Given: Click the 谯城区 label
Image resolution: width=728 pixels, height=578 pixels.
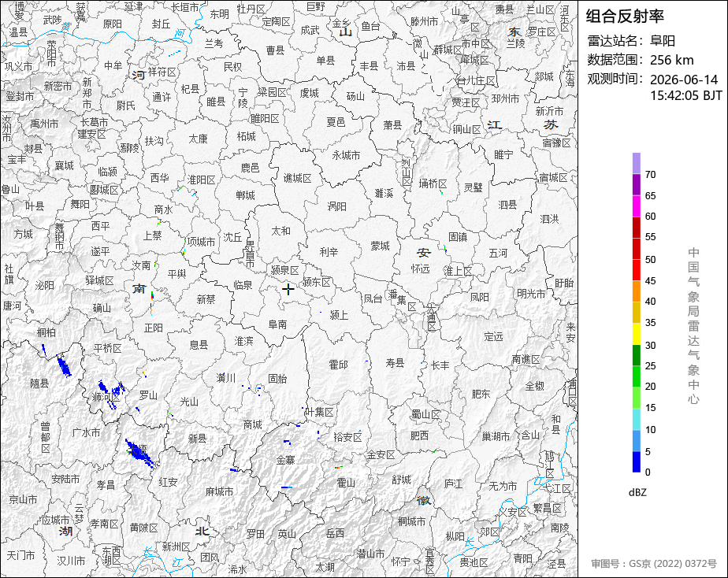Looking at the screenshot, I should (297, 178).
